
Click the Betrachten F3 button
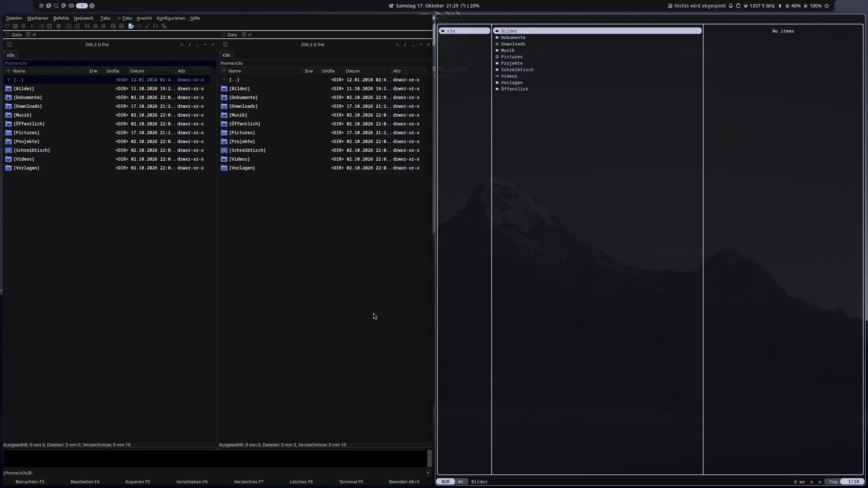click(x=30, y=482)
